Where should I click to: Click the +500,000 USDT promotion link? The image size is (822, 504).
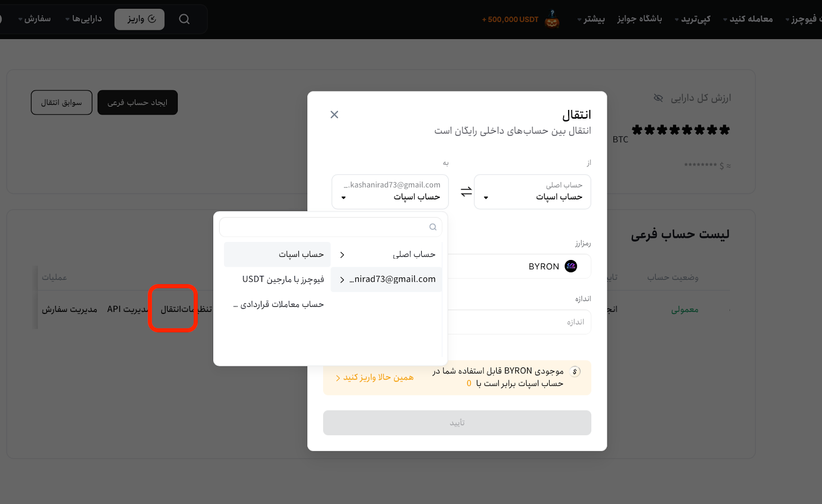point(510,20)
